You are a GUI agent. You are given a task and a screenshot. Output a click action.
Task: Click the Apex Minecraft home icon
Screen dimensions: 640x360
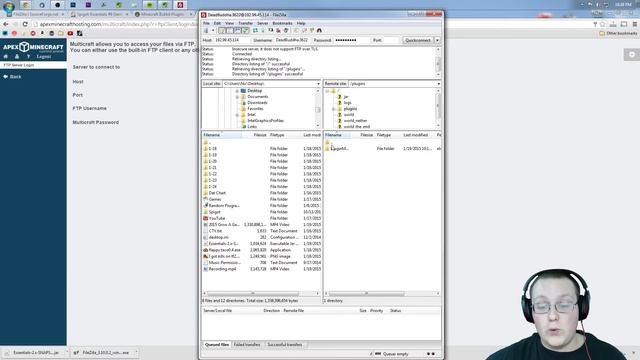point(6,57)
